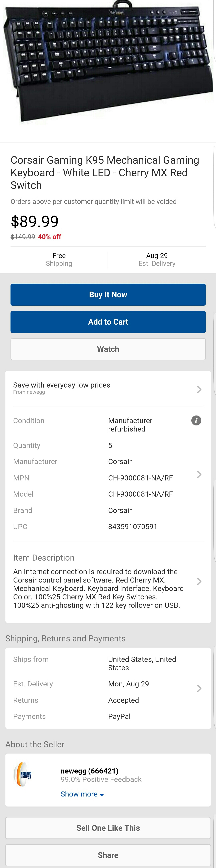216x868 pixels.
Task: Expand item specifics using the chevron beside MPN
Action: [x=199, y=474]
